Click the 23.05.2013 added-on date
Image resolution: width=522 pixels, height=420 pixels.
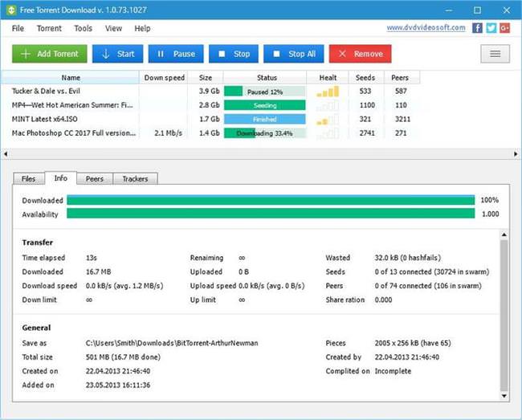tap(118, 385)
